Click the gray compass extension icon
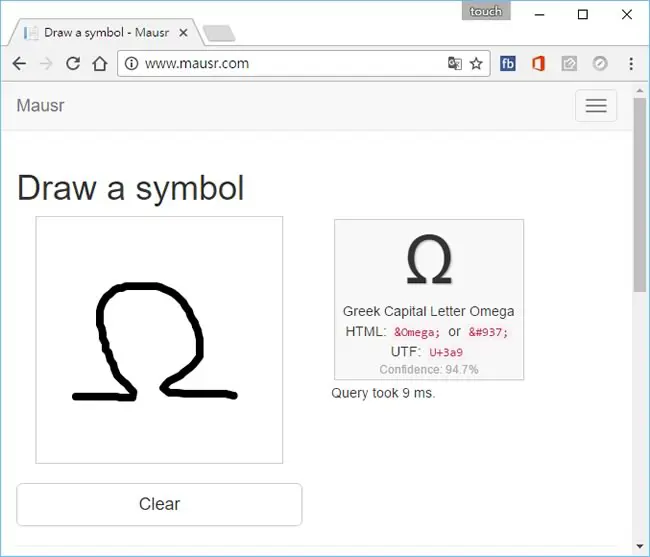Viewport: 650px width, 557px height. [x=600, y=63]
